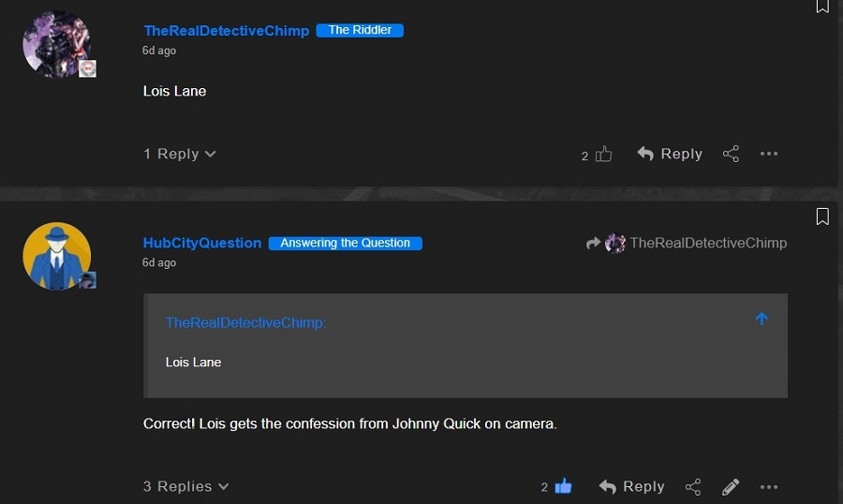Click TheRealDetectiveChimp's name in quote box

tap(245, 323)
